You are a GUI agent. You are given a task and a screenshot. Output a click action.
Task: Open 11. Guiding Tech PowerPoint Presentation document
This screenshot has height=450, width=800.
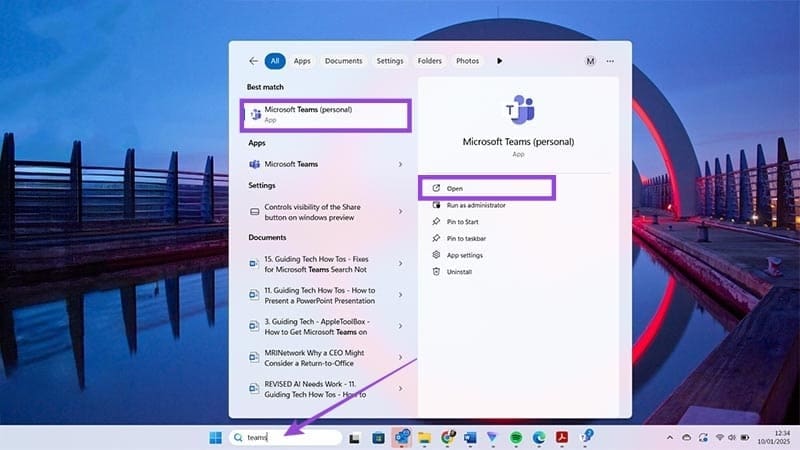(327, 295)
